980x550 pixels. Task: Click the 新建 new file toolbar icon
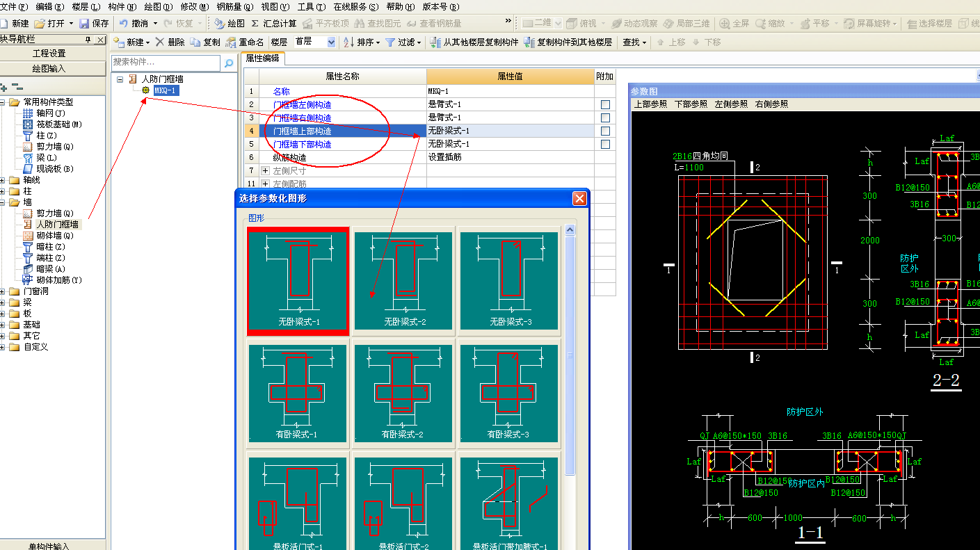(4, 23)
